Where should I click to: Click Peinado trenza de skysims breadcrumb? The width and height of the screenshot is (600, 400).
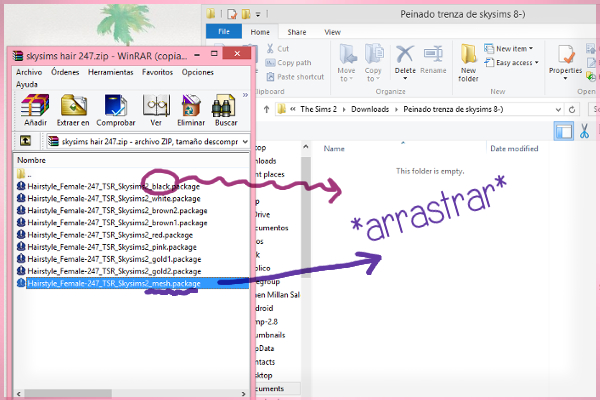coord(453,109)
